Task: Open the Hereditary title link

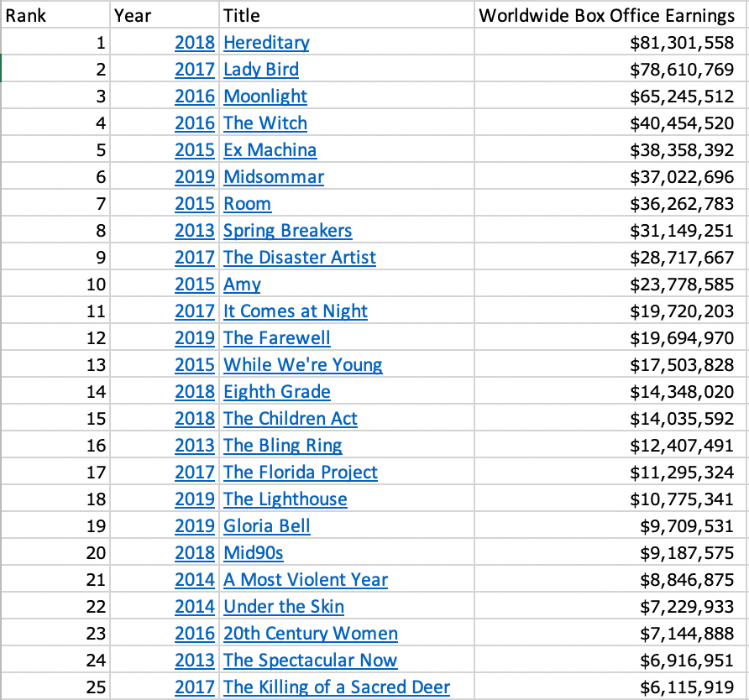Action: click(266, 43)
